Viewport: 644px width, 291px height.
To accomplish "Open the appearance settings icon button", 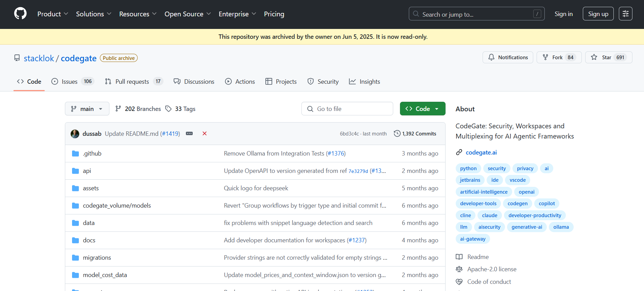I will [x=625, y=14].
